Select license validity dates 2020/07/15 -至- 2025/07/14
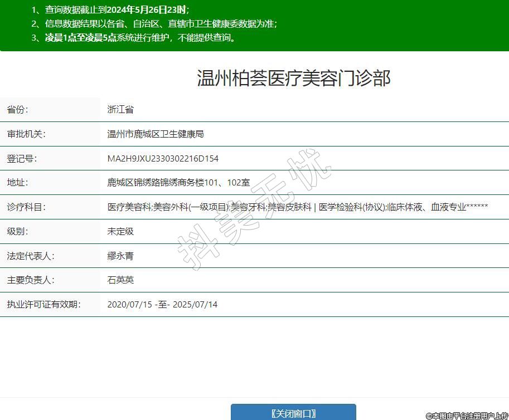Image resolution: width=509 pixels, height=420 pixels. [162, 305]
